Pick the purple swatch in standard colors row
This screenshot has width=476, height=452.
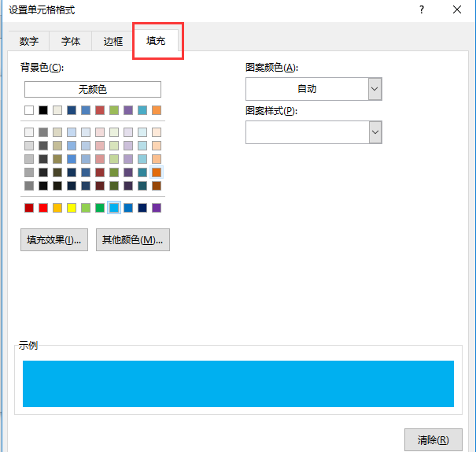pos(157,208)
